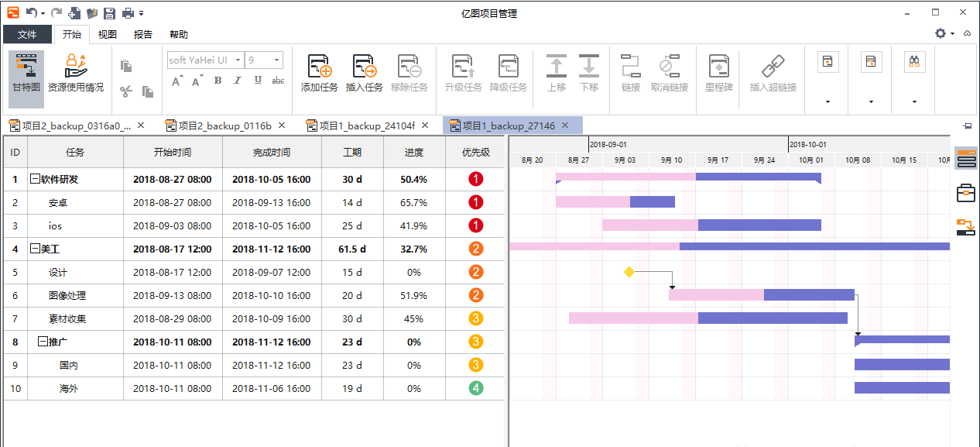Image resolution: width=980 pixels, height=447 pixels.
Task: Open the 资源使用情况 resource usage view
Action: tap(75, 67)
